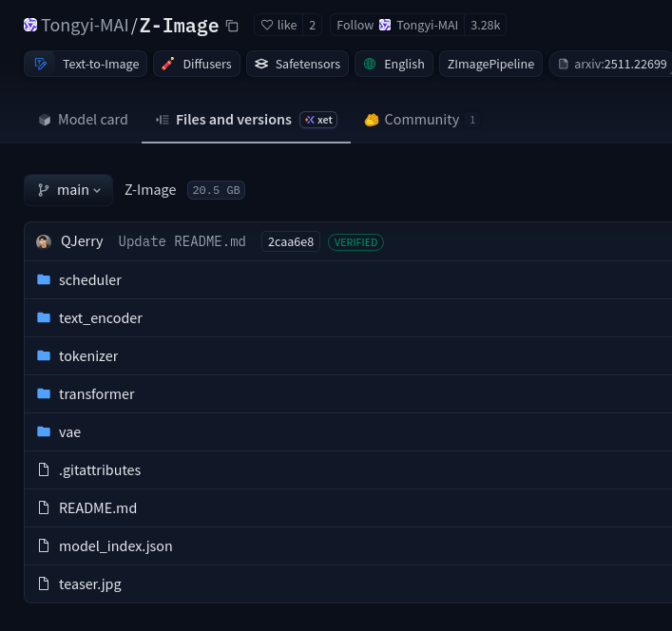Open the README.md file
672x631 pixels.
[x=98, y=508]
